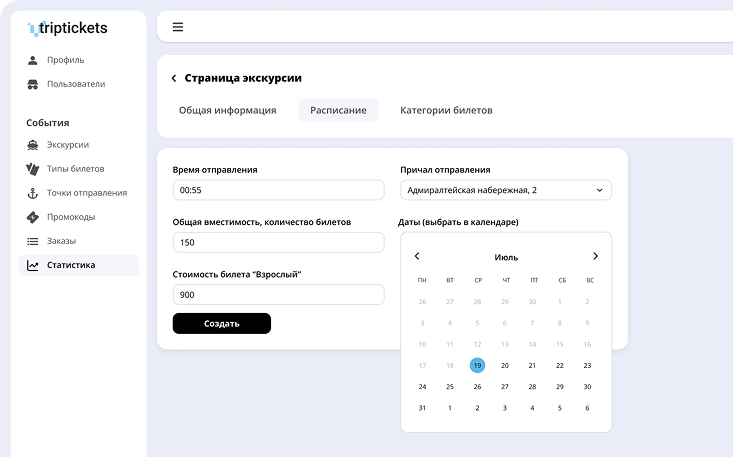Switch to Категории билетов tab

pyautogui.click(x=446, y=110)
